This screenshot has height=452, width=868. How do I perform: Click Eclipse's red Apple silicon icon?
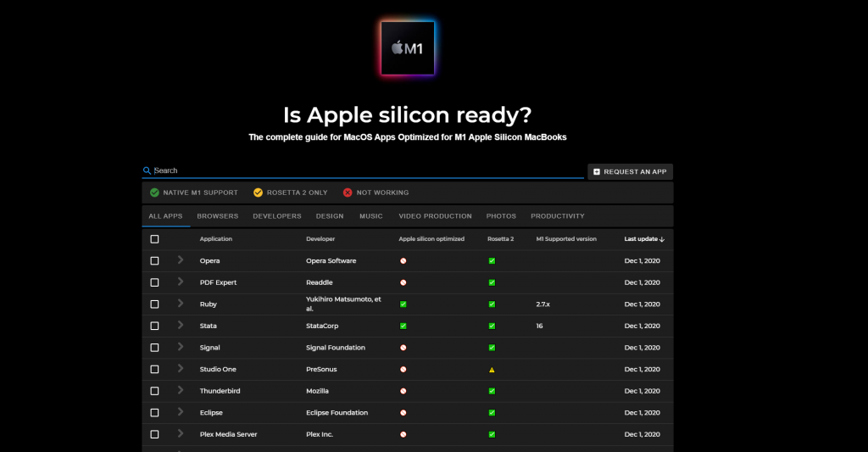click(x=403, y=413)
